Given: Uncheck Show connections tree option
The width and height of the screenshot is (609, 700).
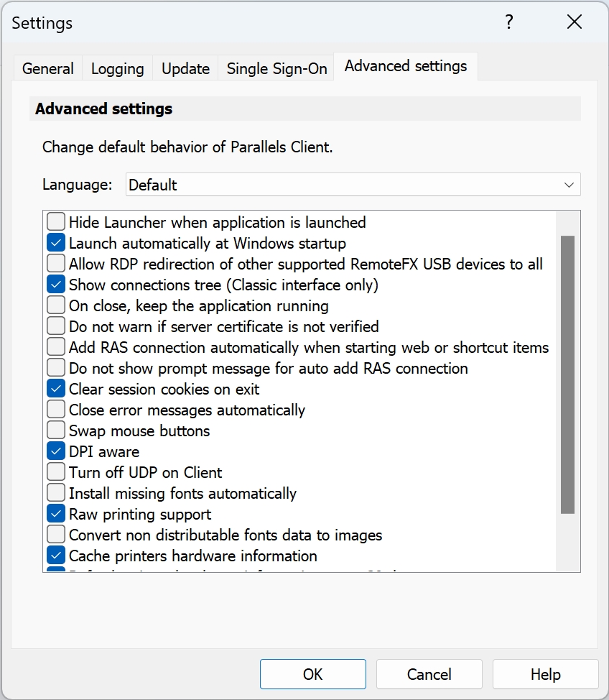Looking at the screenshot, I should [56, 285].
